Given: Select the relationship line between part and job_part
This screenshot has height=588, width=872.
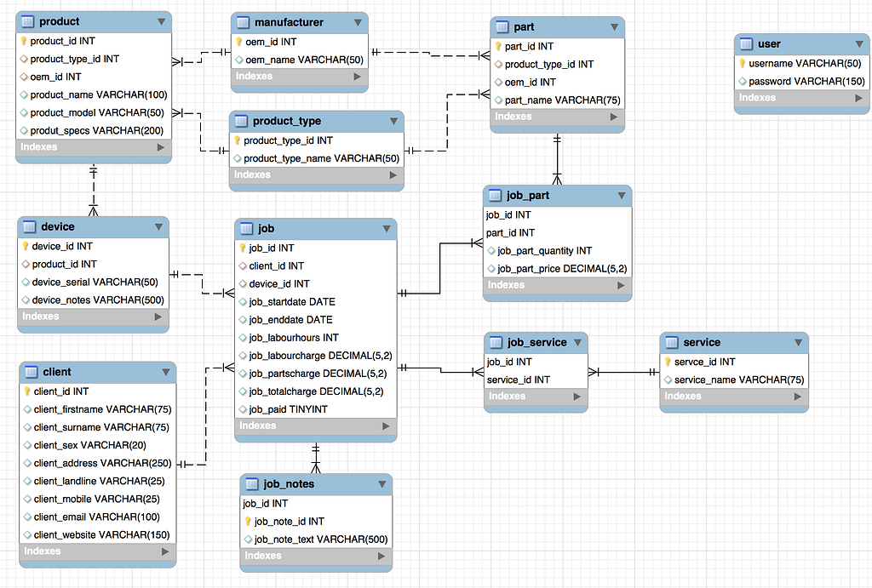Looking at the screenshot, I should pyautogui.click(x=558, y=158).
